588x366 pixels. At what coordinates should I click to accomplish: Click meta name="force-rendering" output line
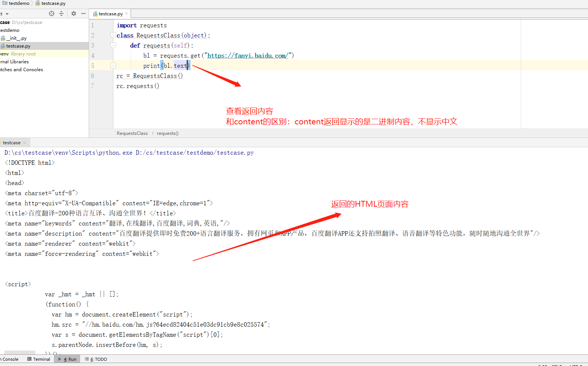(82, 254)
